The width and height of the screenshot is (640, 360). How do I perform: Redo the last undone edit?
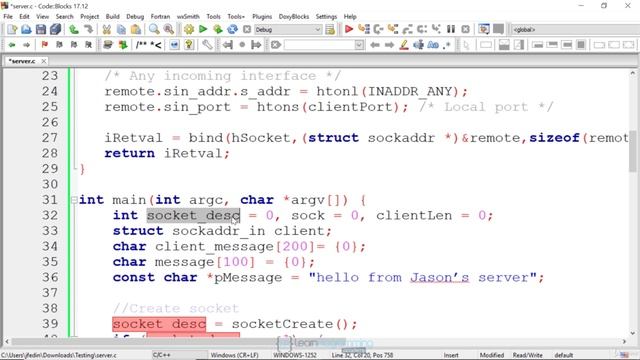pyautogui.click(x=88, y=29)
